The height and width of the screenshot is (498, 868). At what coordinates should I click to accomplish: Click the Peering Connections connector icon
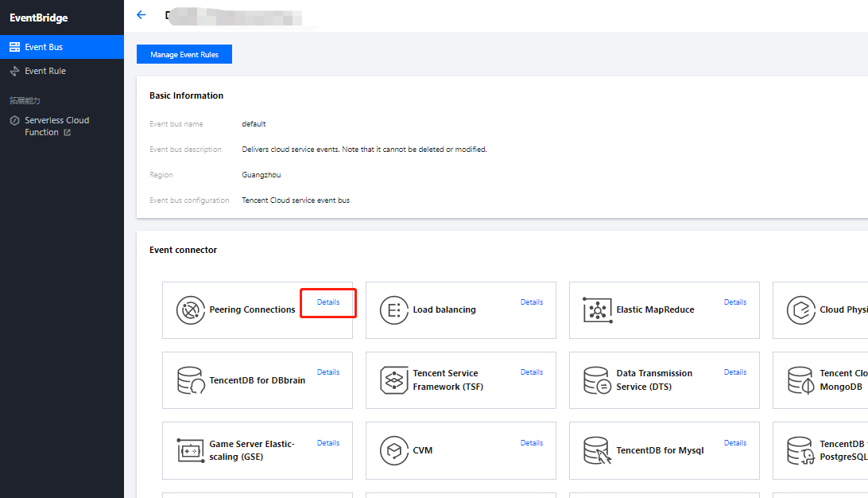tap(190, 309)
